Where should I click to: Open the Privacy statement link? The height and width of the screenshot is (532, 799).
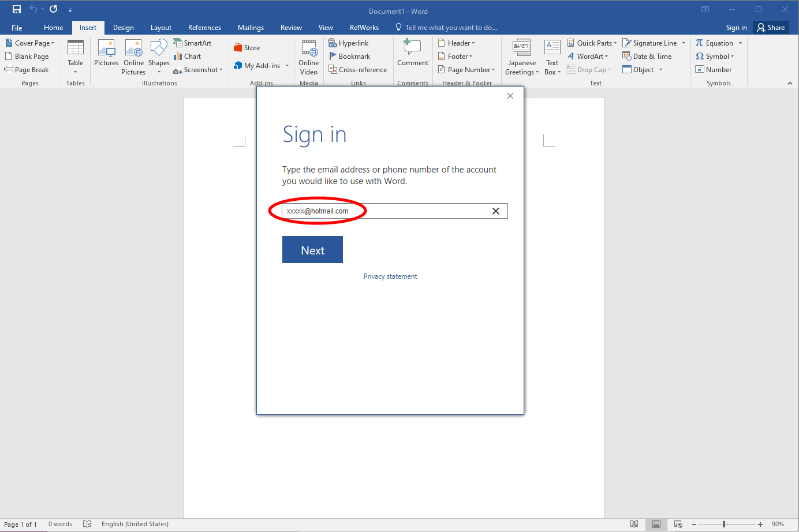pyautogui.click(x=390, y=276)
